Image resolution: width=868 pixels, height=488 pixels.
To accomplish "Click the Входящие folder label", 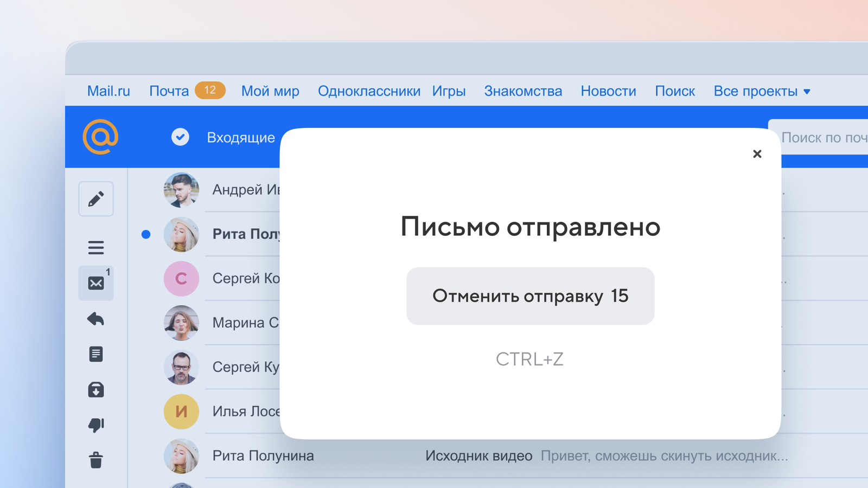I will [x=241, y=138].
